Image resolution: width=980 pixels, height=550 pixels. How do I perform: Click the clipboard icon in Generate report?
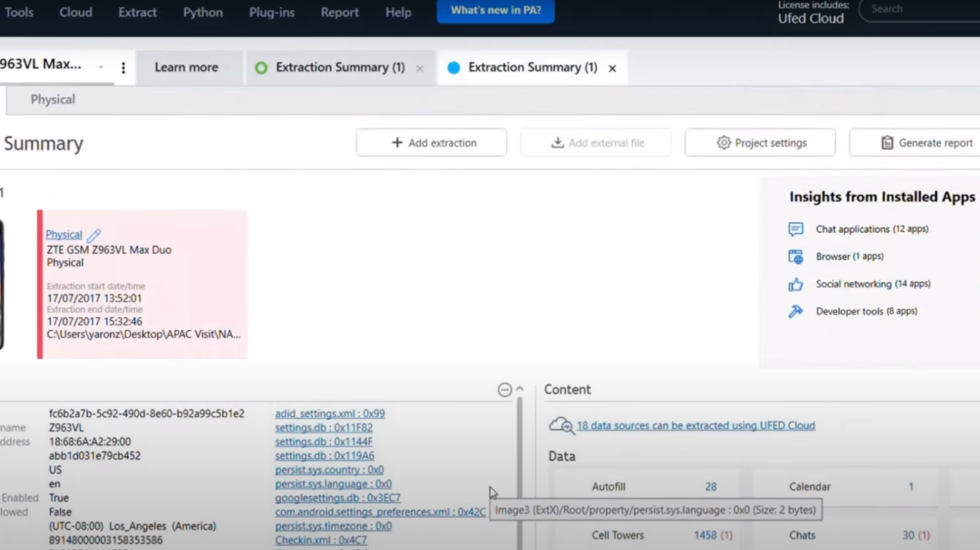click(x=887, y=143)
